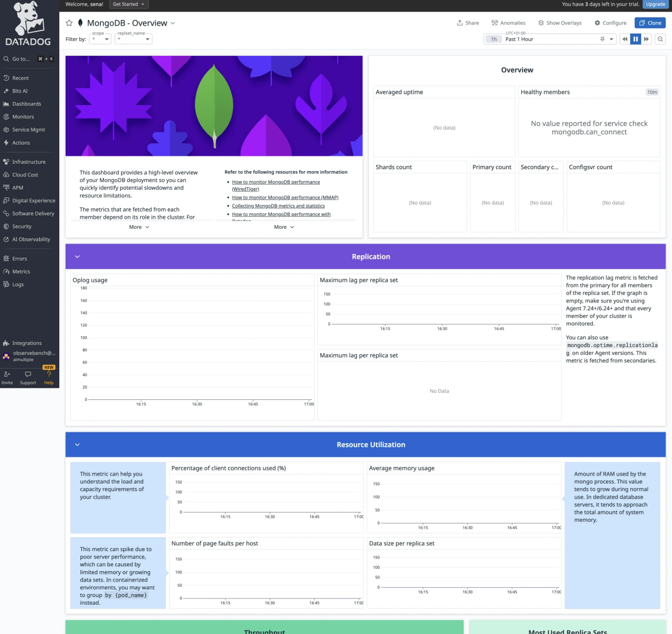Step the time frame backward
The height and width of the screenshot is (634, 672).
[x=625, y=39]
